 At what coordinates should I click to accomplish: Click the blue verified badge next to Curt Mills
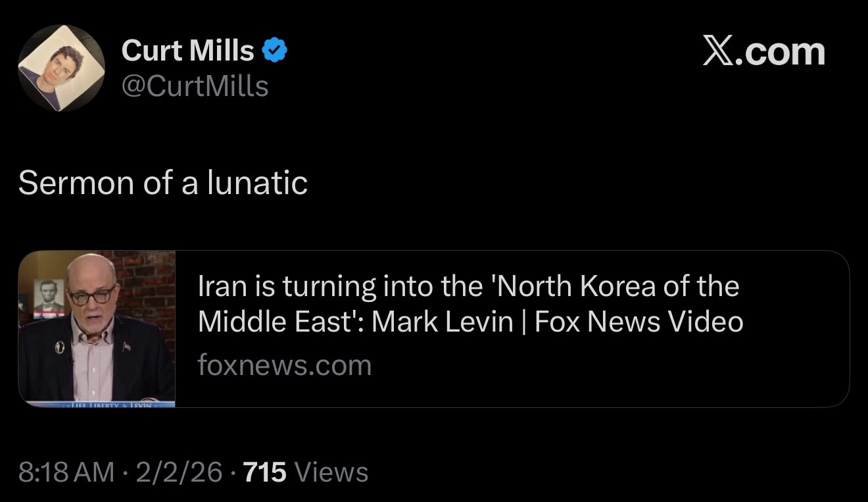coord(275,49)
